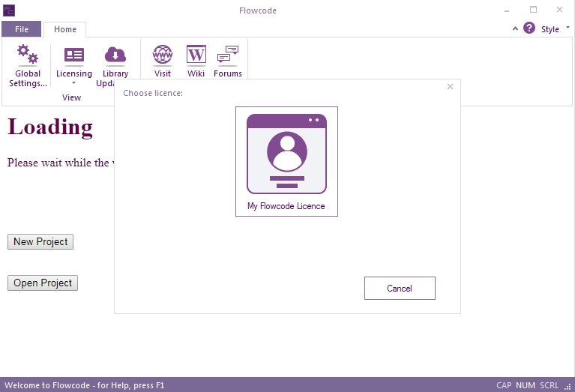The image size is (575, 392).
Task: Click the Licensing ribbon icon
Action: [x=74, y=55]
